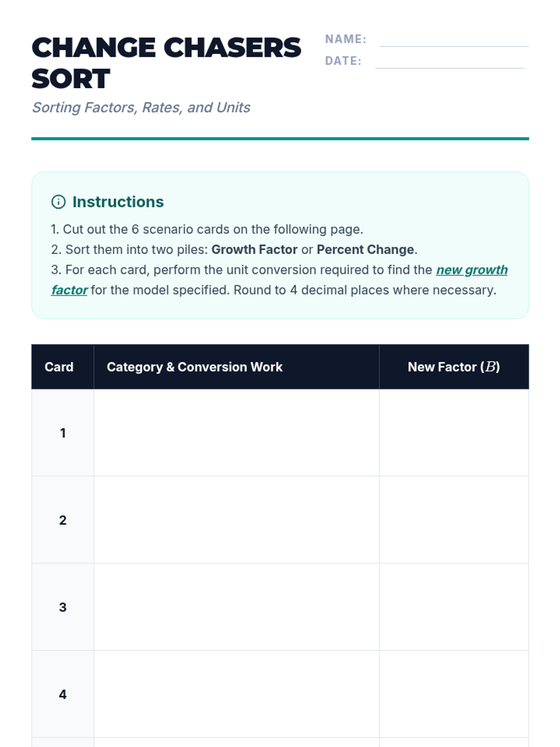Click the "Instructions" heading
This screenshot has height=747, width=560.
(x=118, y=202)
